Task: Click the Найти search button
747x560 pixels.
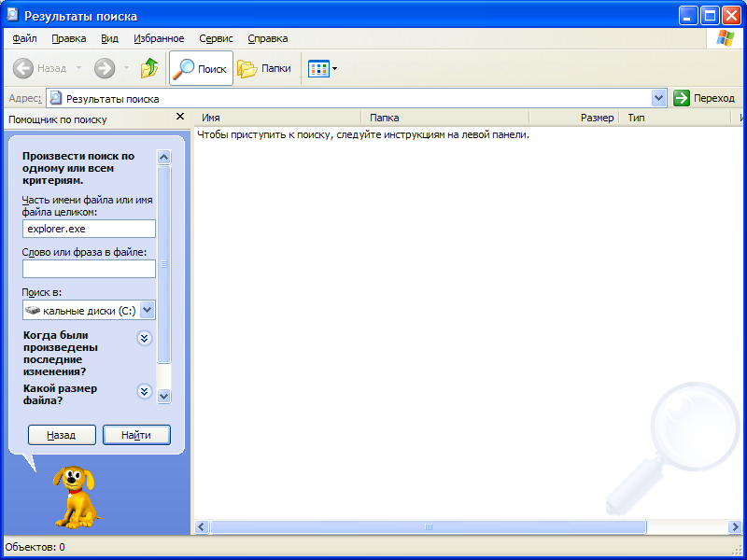Action: pyautogui.click(x=136, y=435)
